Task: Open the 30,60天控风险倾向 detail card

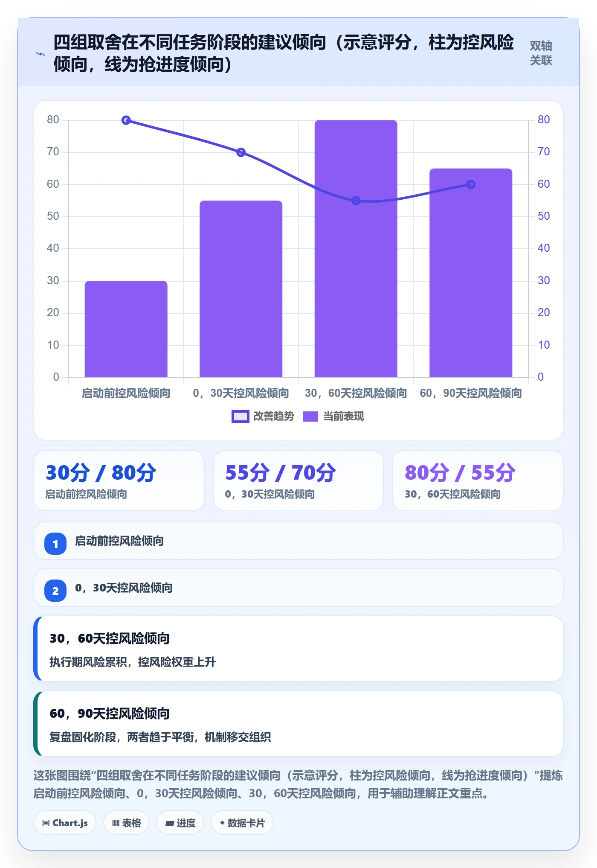Action: click(x=298, y=649)
